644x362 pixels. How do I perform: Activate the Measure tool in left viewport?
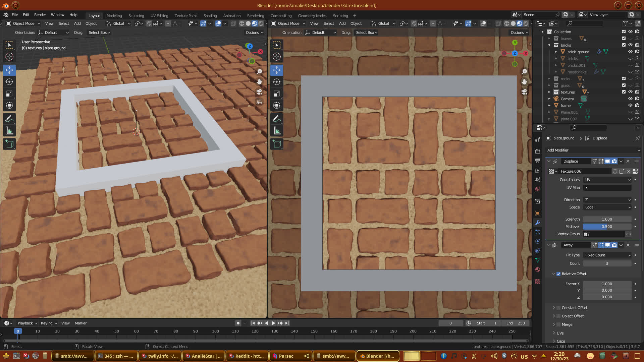(x=9, y=131)
